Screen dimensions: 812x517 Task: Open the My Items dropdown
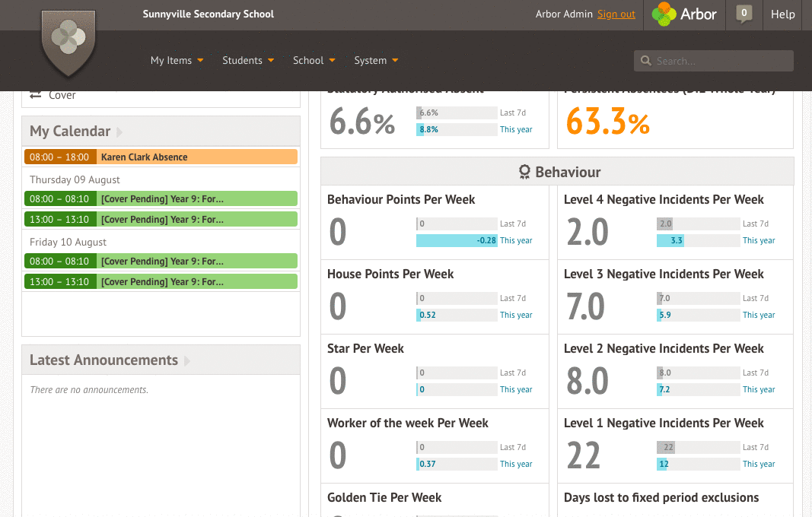point(177,60)
